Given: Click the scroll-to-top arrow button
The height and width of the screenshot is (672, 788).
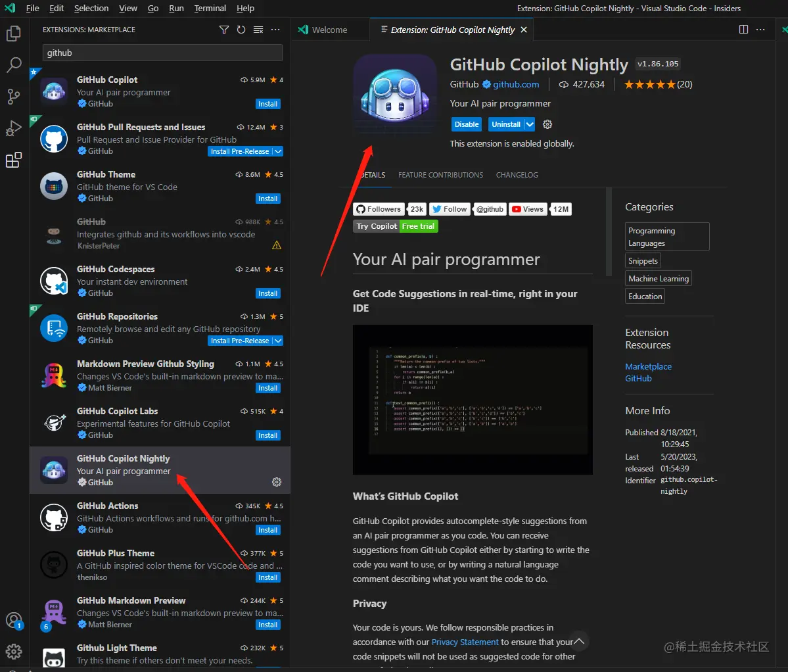Looking at the screenshot, I should (x=579, y=641).
